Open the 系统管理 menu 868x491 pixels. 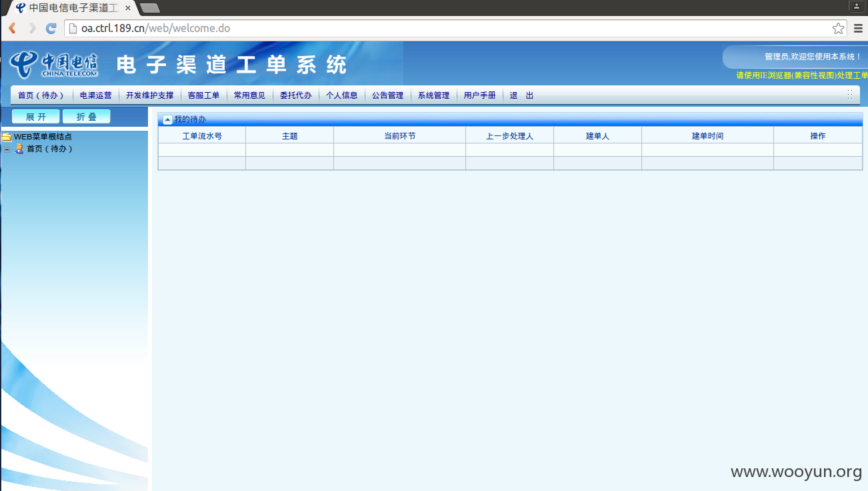[x=434, y=95]
